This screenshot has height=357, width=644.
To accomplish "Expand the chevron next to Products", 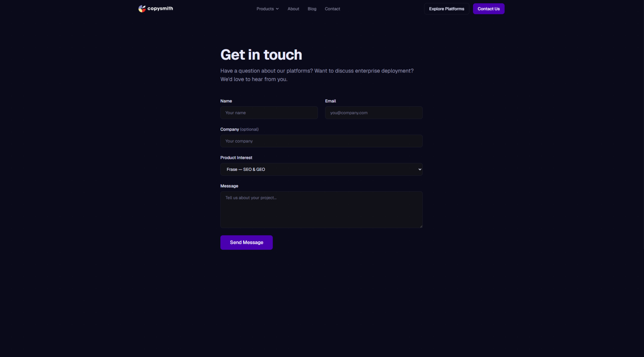I will tap(277, 9).
